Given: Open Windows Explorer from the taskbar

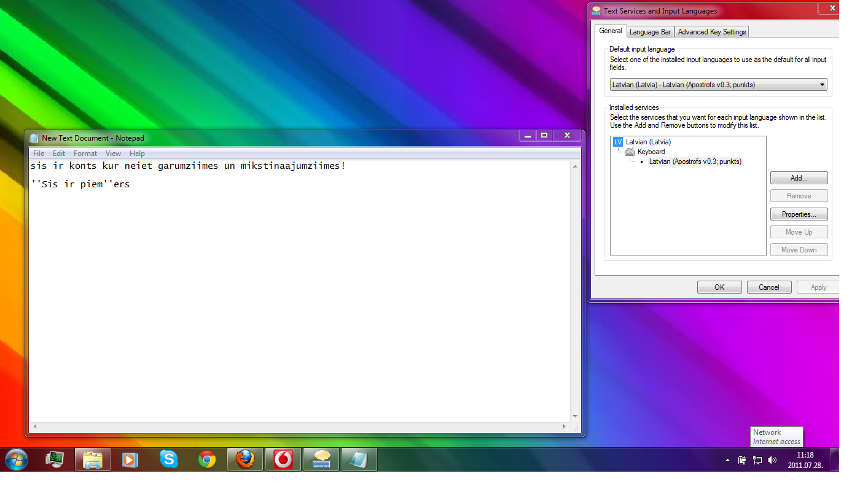Looking at the screenshot, I should tap(93, 459).
